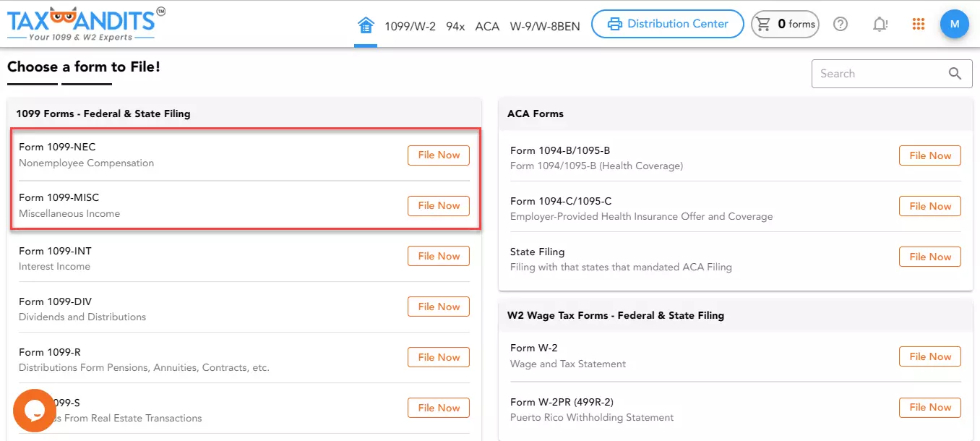Click the Nonemployee Compensation description
The height and width of the screenshot is (441, 980).
87,163
